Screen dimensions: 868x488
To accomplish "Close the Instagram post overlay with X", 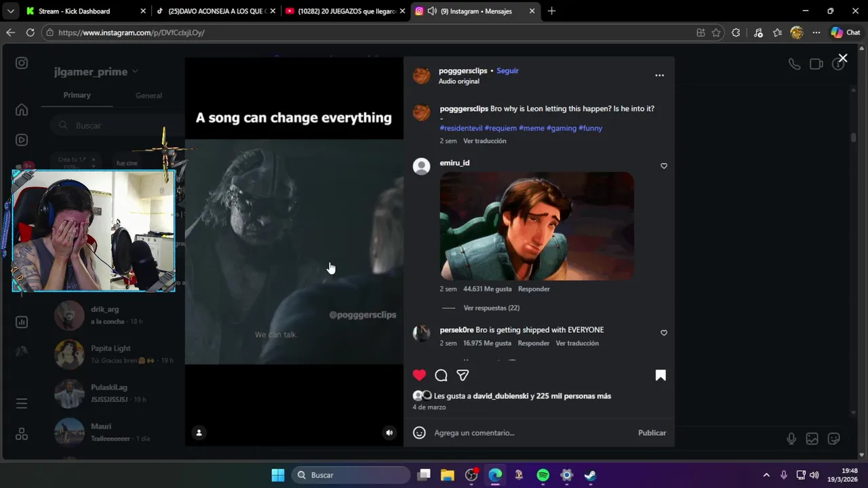I will coord(842,58).
